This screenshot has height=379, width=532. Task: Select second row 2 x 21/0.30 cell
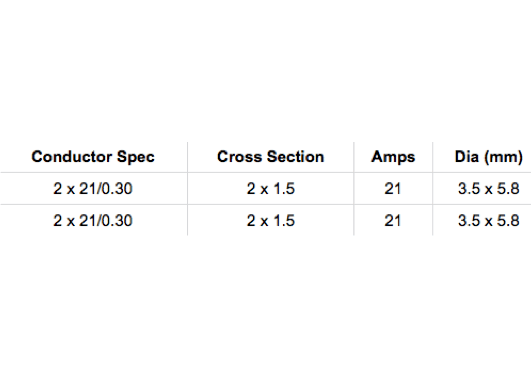click(93, 221)
